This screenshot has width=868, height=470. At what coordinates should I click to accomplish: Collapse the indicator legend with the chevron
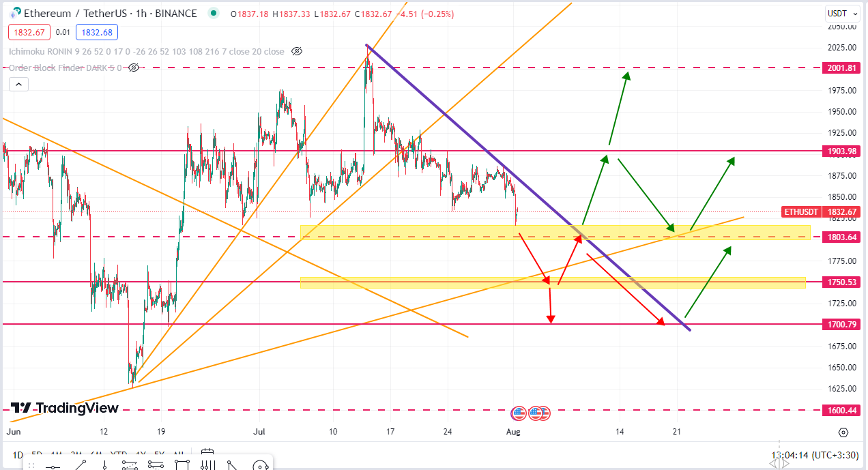click(18, 85)
